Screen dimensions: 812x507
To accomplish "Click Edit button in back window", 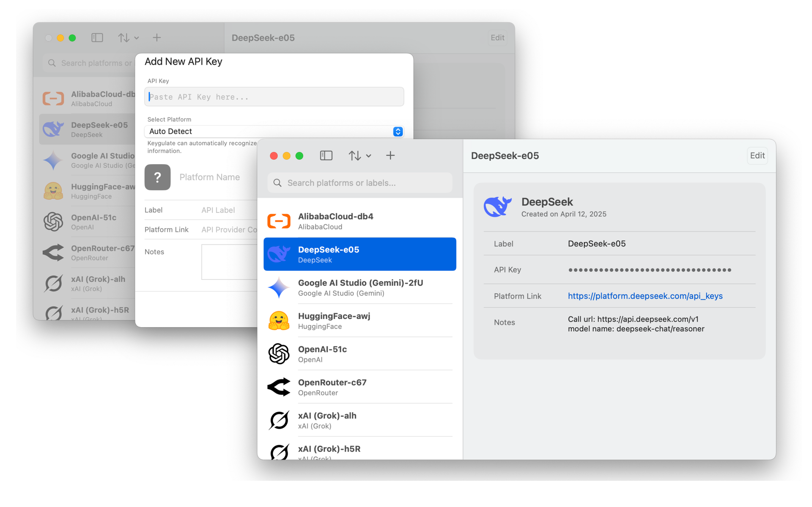I will [497, 38].
